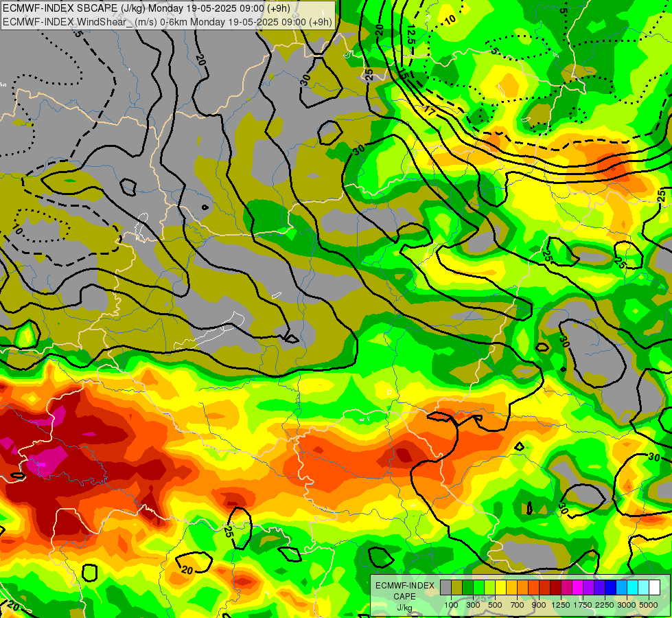Click the pure blue legend swatch

(x=611, y=587)
